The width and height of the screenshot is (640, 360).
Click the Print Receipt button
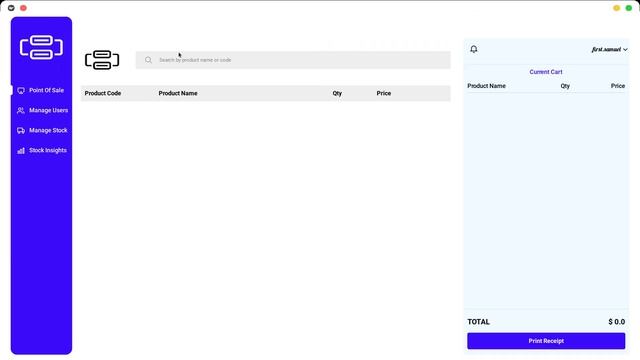[x=546, y=341]
